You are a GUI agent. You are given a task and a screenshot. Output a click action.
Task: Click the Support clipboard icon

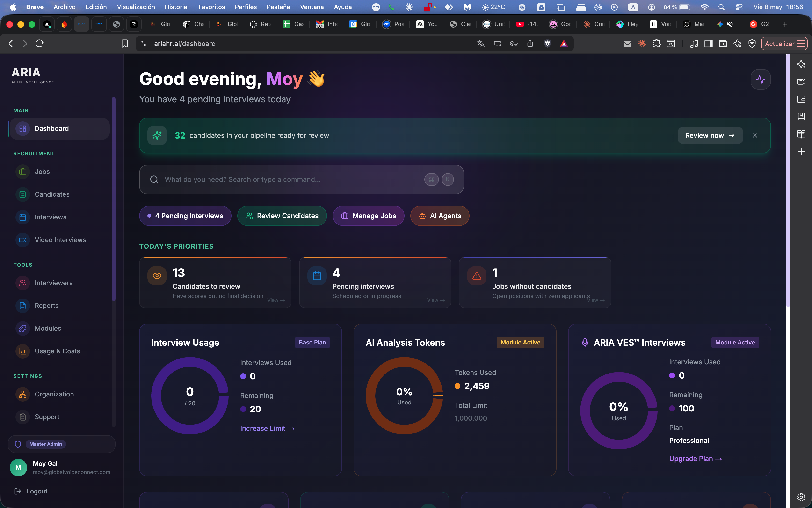click(23, 417)
